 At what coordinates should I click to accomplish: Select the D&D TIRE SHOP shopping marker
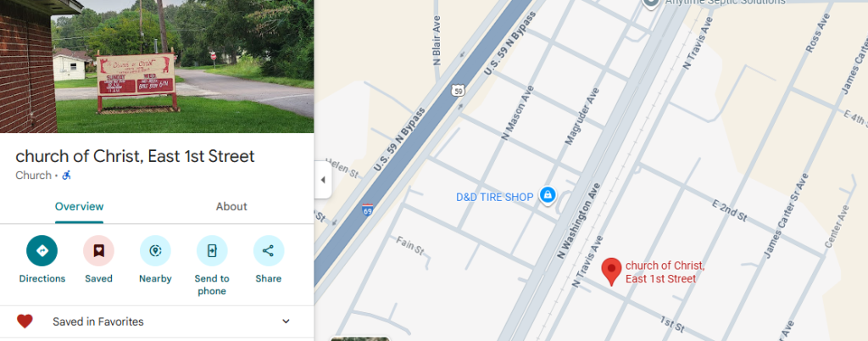[x=548, y=195]
